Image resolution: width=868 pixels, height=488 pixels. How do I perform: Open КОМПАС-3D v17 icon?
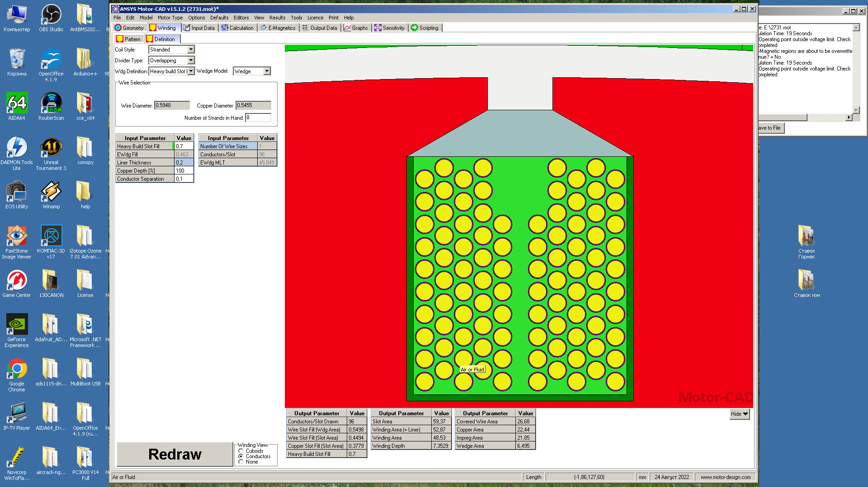(x=51, y=242)
